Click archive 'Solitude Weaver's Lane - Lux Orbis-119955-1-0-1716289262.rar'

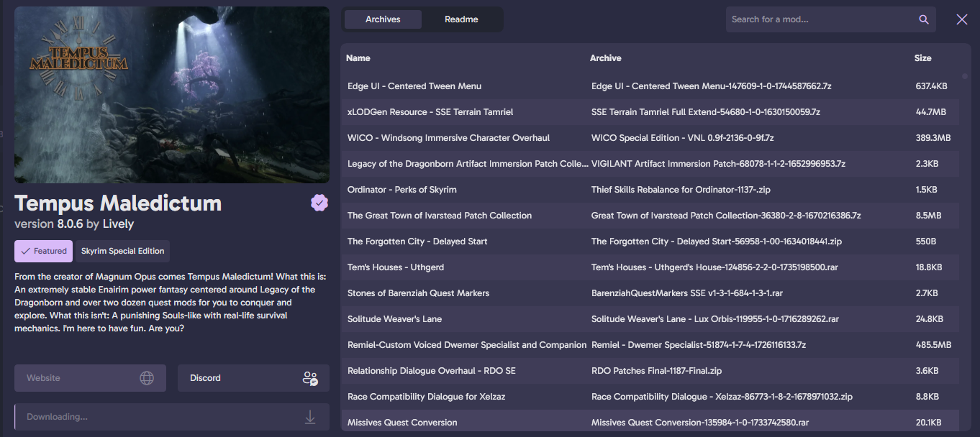pos(715,319)
